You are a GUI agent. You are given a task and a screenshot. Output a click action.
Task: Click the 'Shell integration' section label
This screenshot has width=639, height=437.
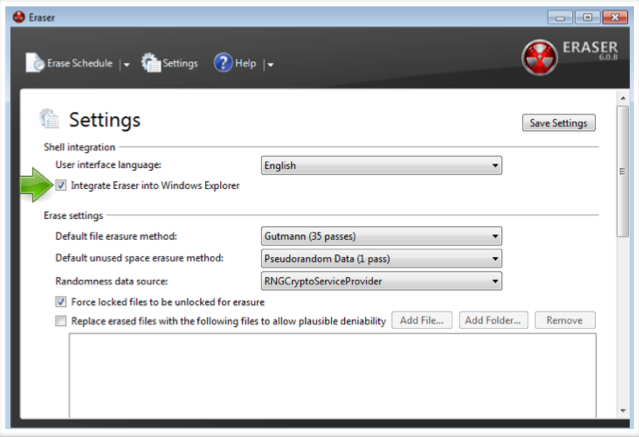[79, 147]
